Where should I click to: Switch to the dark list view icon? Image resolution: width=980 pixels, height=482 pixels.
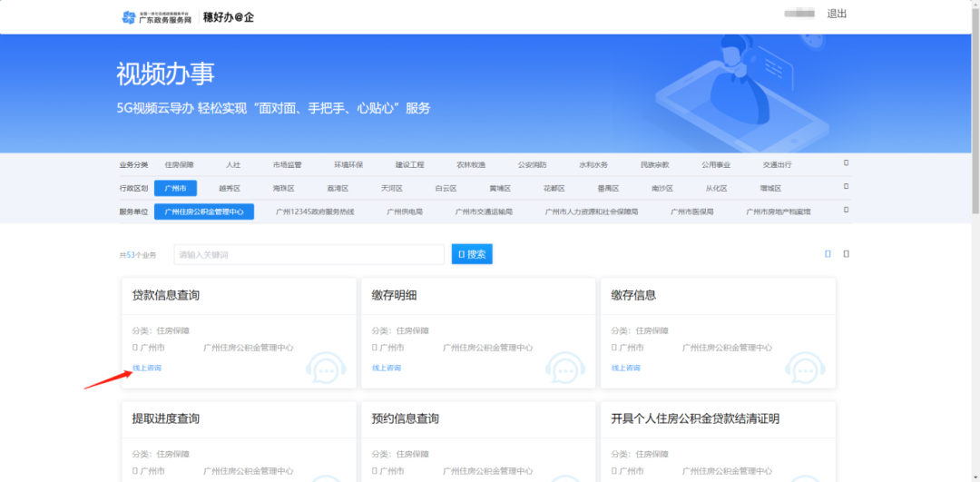(847, 254)
